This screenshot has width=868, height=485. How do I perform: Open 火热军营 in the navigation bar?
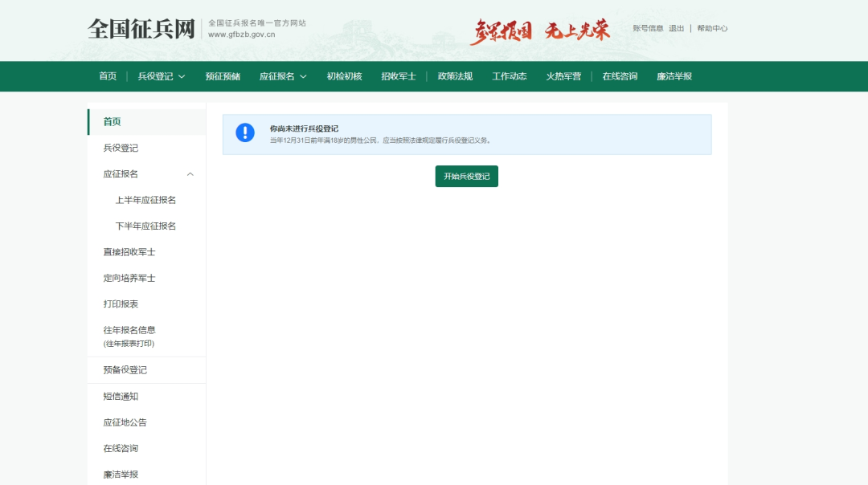[563, 76]
